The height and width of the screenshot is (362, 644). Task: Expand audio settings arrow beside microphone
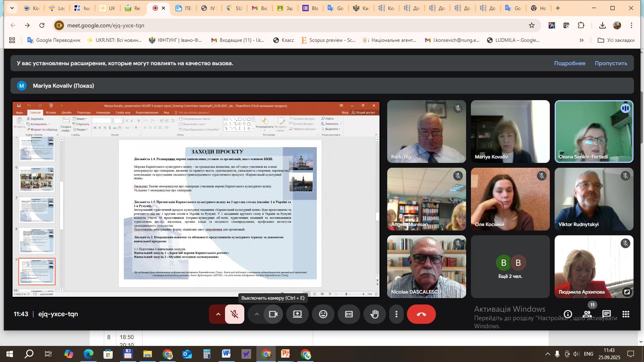[x=218, y=315]
